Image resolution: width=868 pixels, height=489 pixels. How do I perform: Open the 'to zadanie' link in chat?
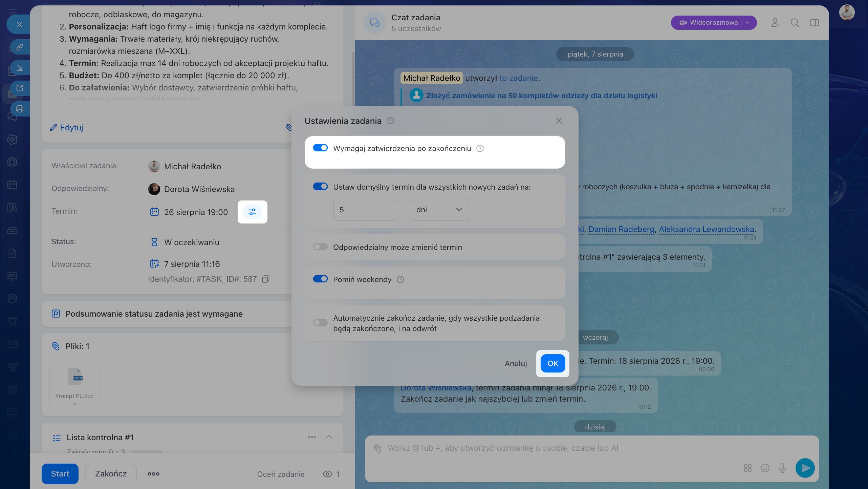click(x=519, y=78)
